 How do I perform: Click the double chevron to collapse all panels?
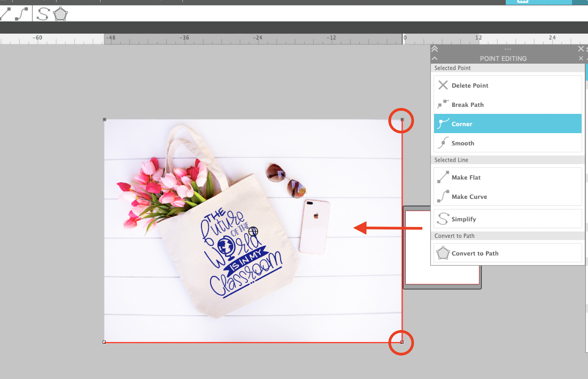coord(435,49)
